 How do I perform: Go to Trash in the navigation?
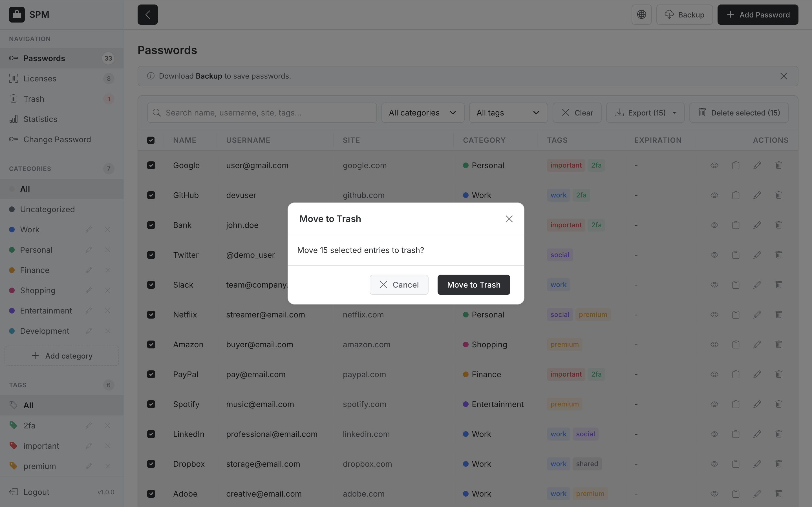(34, 99)
